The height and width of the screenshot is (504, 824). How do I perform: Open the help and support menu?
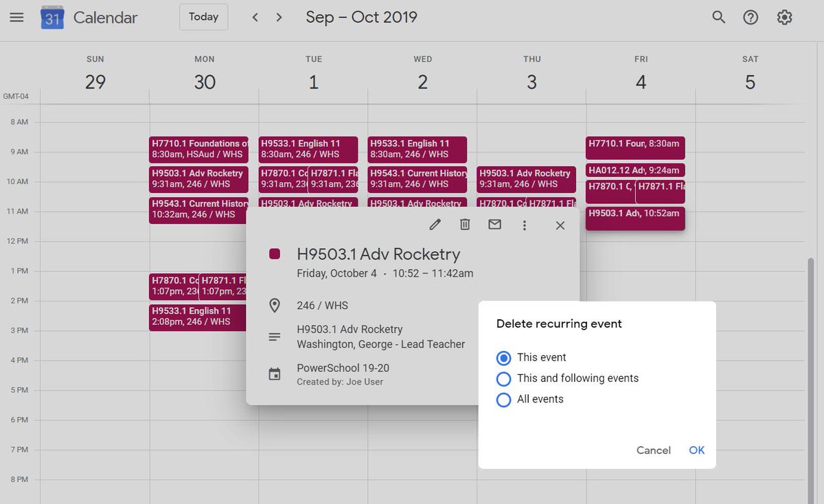751,16
